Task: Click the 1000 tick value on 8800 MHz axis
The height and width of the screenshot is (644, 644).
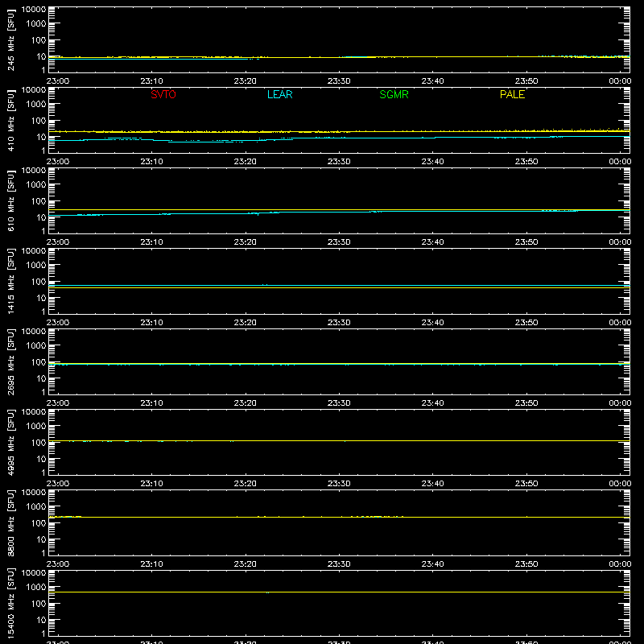Action: point(36,507)
